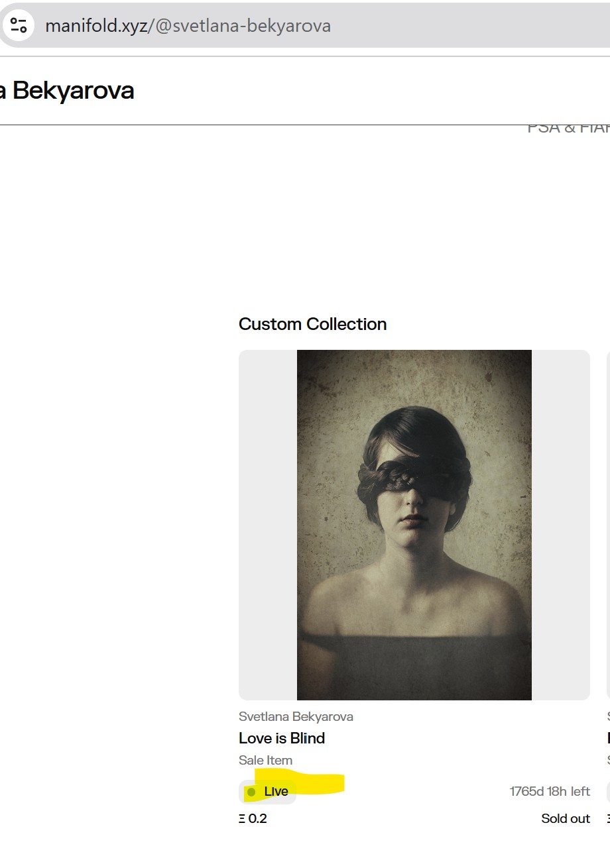This screenshot has width=610, height=868.
Task: Click the Ethereum symbol beside 0.2
Action: [x=242, y=818]
